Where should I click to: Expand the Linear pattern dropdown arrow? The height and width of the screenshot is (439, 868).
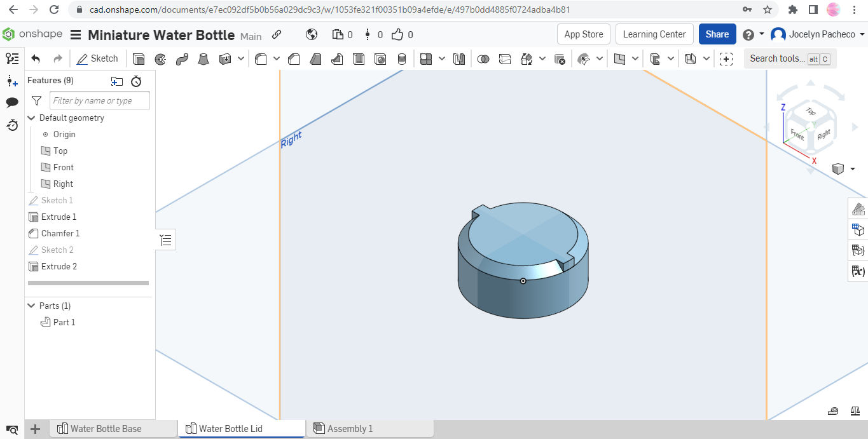[x=442, y=59]
